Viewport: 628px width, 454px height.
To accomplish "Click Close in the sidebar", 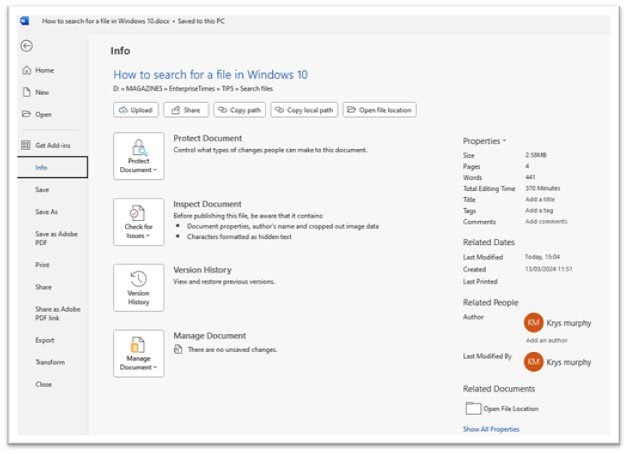I will click(x=43, y=384).
